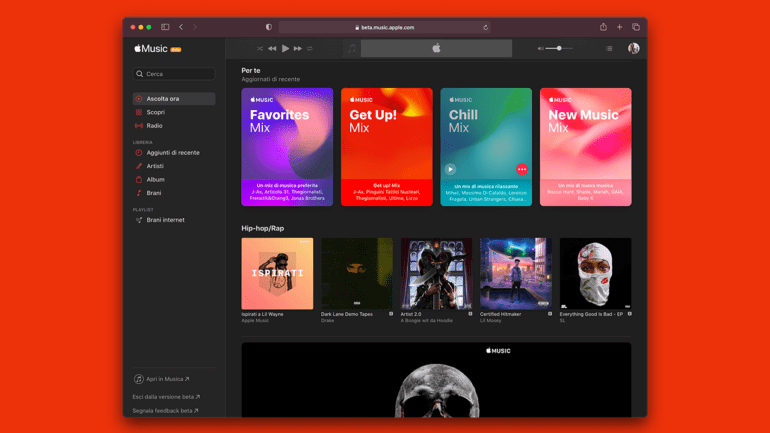Open the Scopri section
The height and width of the screenshot is (433, 770).
pos(156,112)
